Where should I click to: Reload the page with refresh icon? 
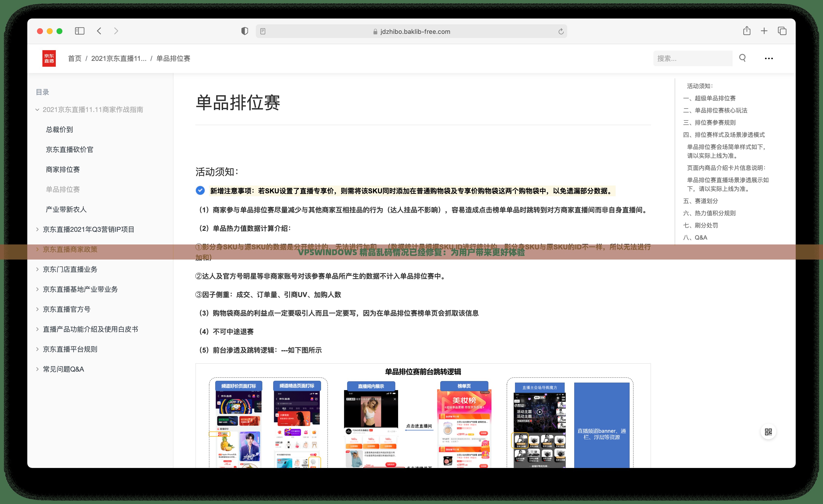(x=561, y=31)
